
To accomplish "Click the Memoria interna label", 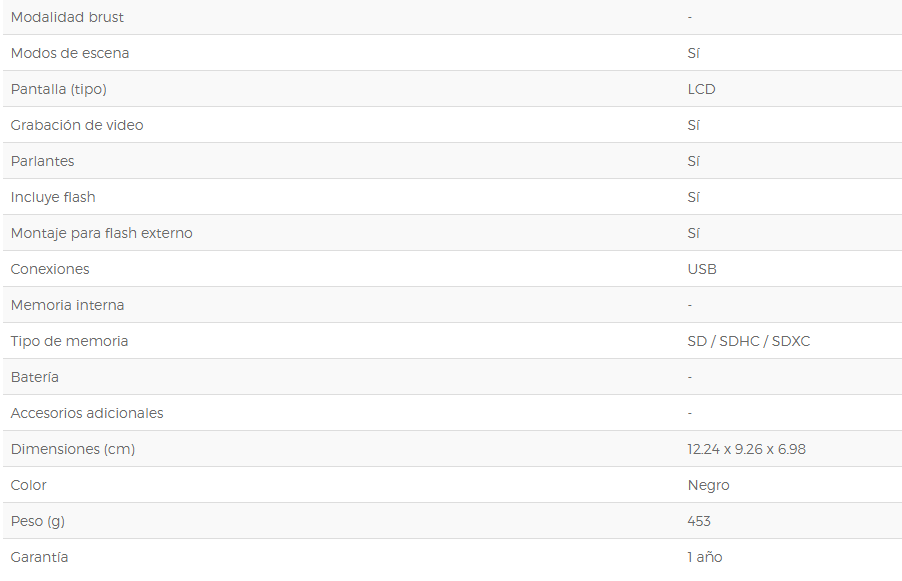I will point(67,305).
